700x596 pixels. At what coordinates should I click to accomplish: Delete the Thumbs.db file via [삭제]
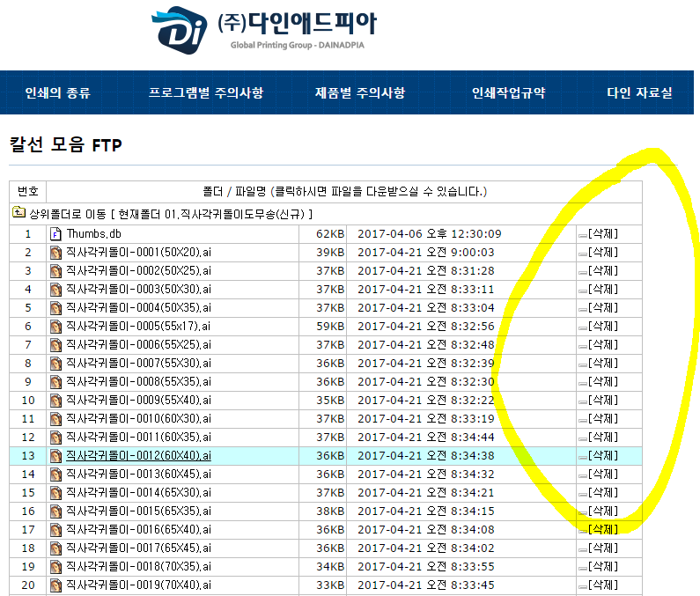coord(603,234)
